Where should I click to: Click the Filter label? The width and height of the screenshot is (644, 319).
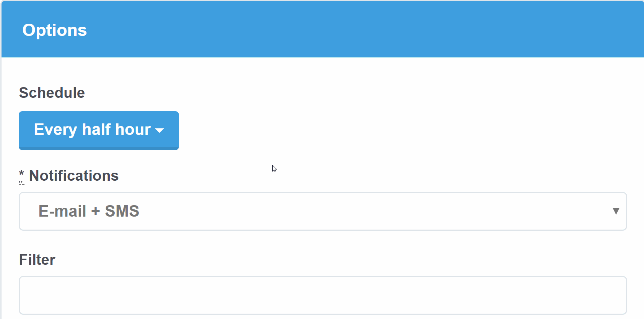click(37, 260)
